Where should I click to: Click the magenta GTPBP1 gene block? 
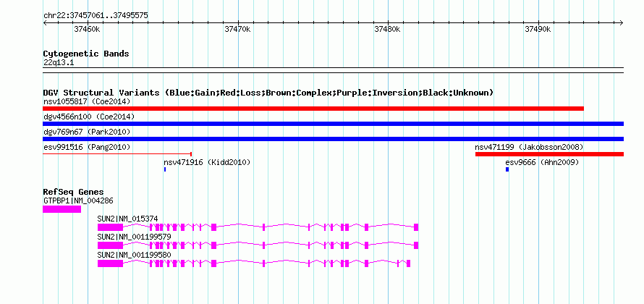coord(62,209)
